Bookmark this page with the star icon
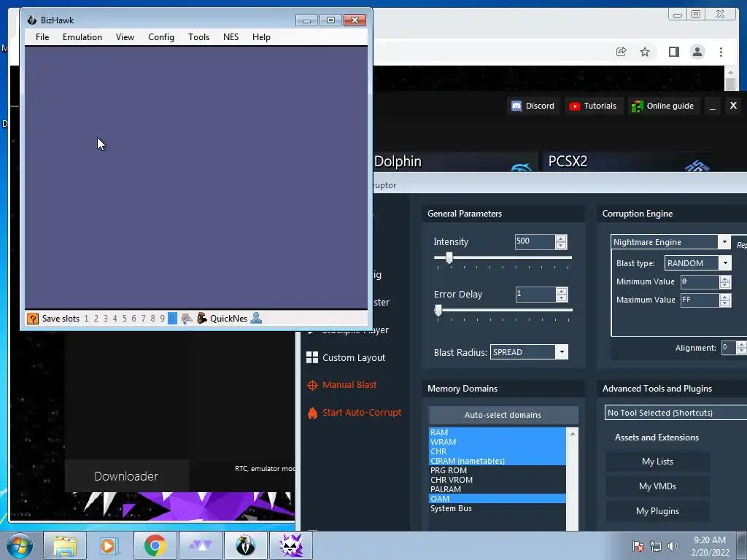 point(645,52)
